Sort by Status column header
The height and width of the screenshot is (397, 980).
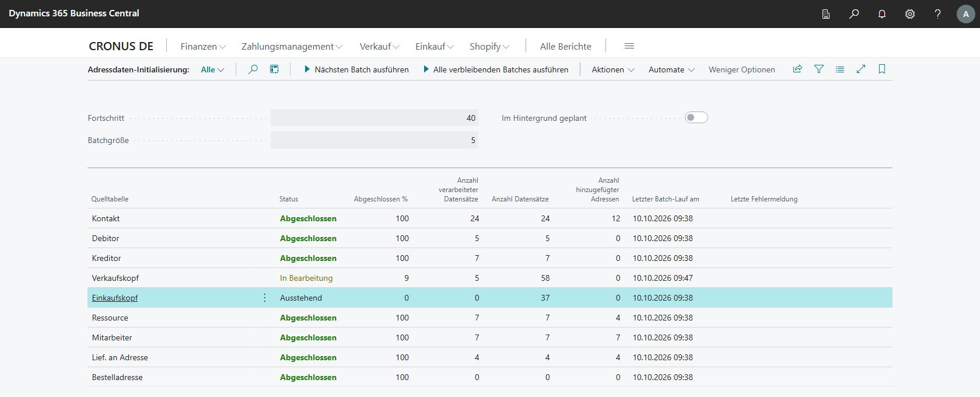coord(289,199)
